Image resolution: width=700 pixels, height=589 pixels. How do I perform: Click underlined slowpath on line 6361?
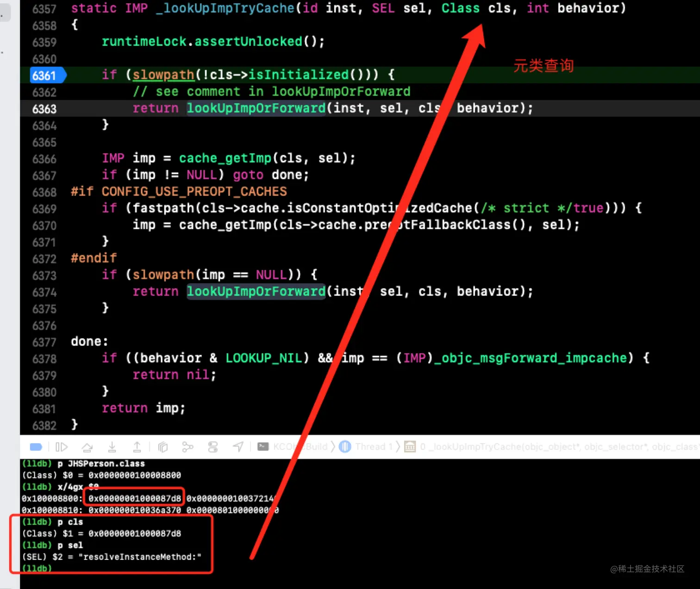[163, 75]
